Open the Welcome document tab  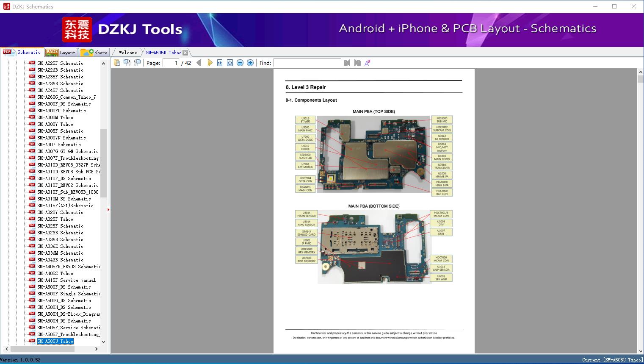click(x=128, y=53)
